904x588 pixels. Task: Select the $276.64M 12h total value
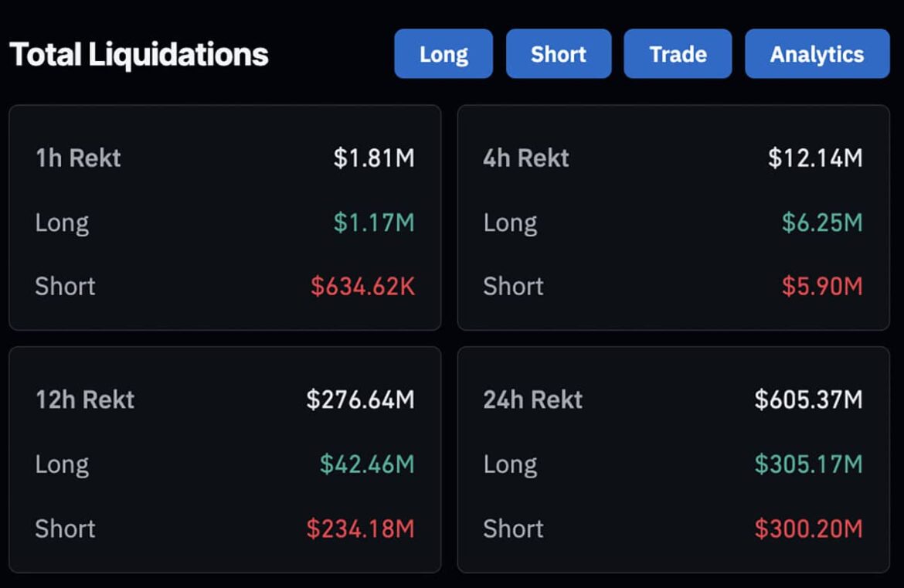pos(360,399)
